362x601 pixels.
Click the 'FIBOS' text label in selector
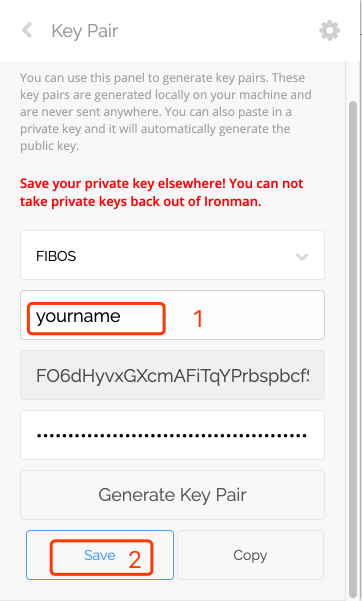[56, 256]
